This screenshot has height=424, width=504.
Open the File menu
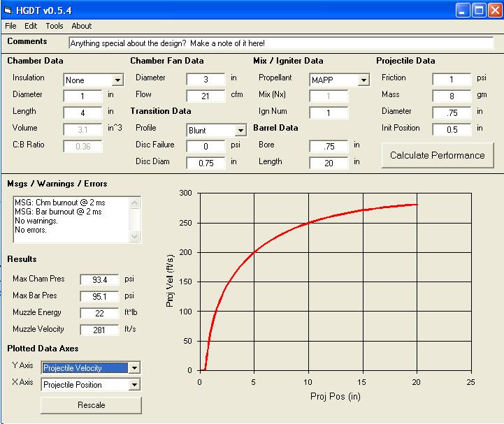coord(10,26)
